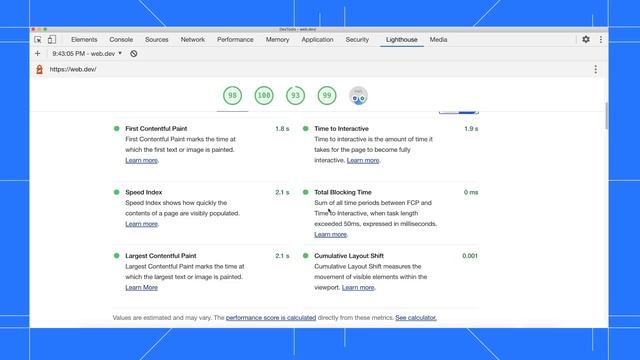Click the Lighthouse logo icon beside URL
The image size is (640, 360).
coord(39,69)
